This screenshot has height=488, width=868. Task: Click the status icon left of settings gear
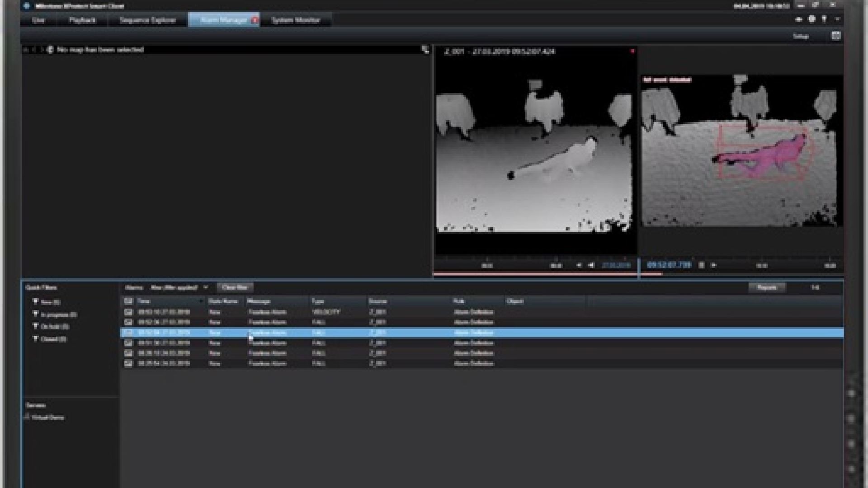coord(799,19)
